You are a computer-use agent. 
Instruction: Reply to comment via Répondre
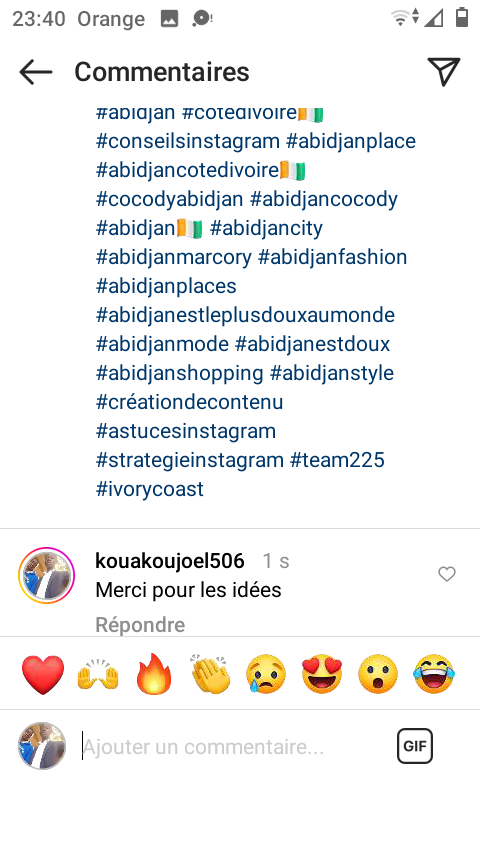coord(140,625)
